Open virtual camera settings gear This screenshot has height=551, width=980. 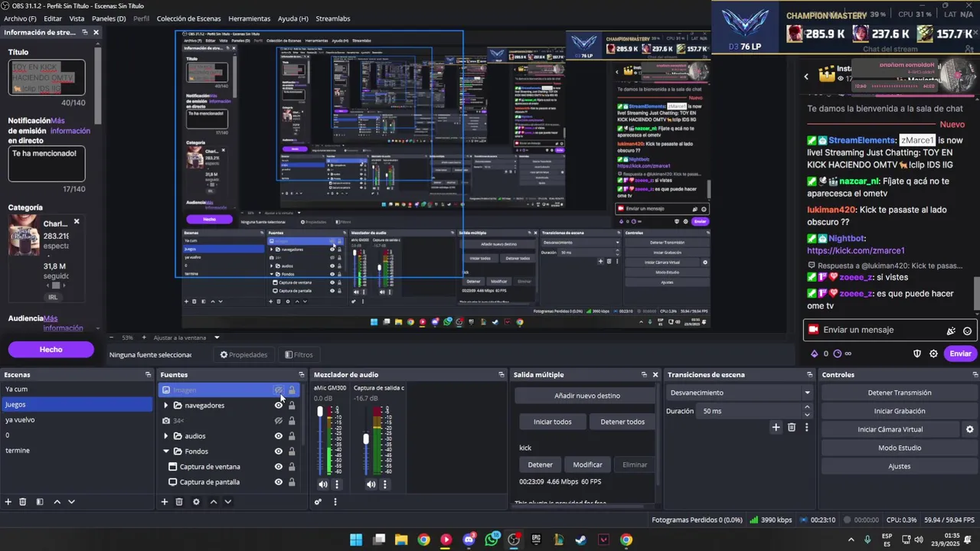coord(969,429)
